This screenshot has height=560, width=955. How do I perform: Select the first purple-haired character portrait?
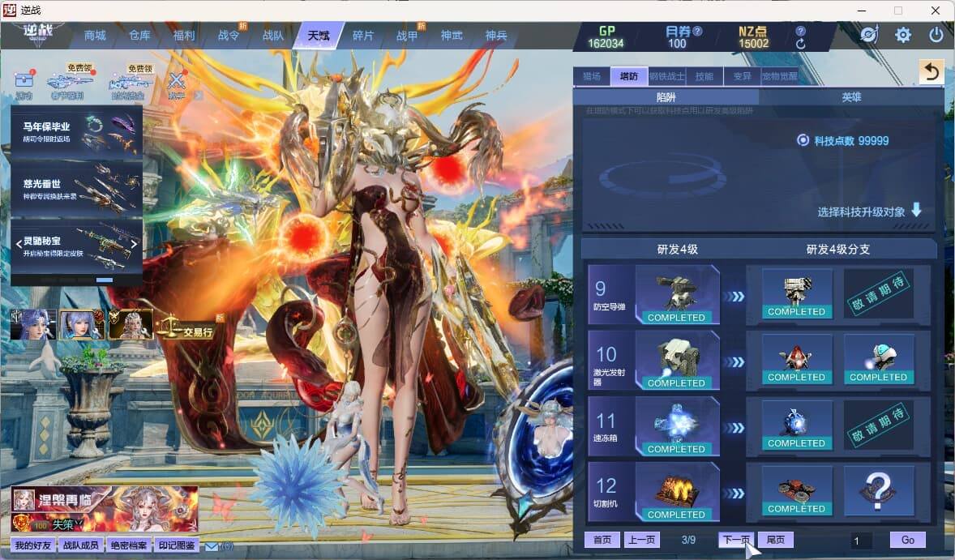[33, 324]
